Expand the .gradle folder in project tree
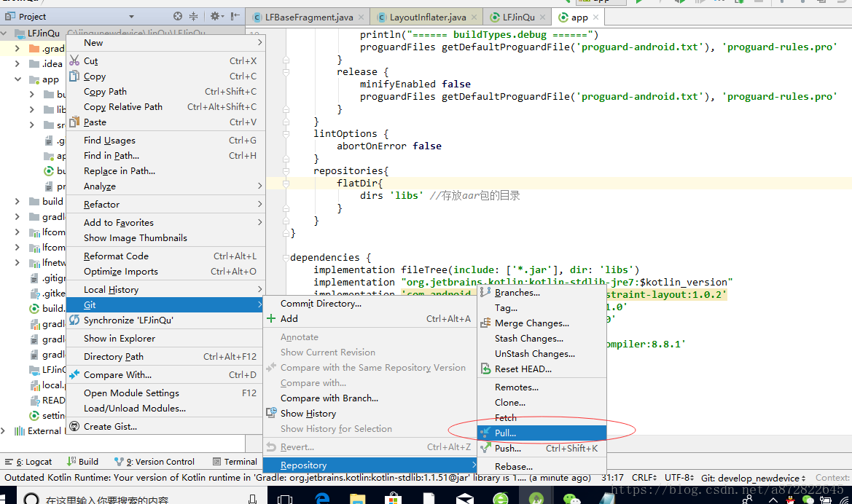This screenshot has width=852, height=504. [17, 48]
